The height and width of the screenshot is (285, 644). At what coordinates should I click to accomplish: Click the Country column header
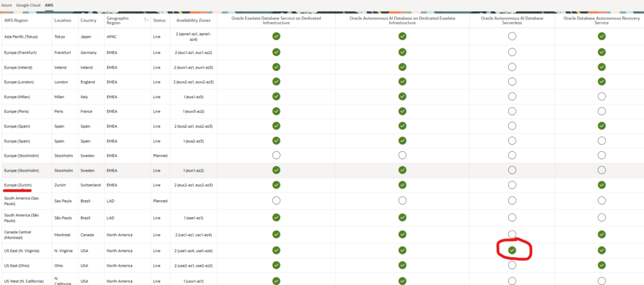[88, 20]
